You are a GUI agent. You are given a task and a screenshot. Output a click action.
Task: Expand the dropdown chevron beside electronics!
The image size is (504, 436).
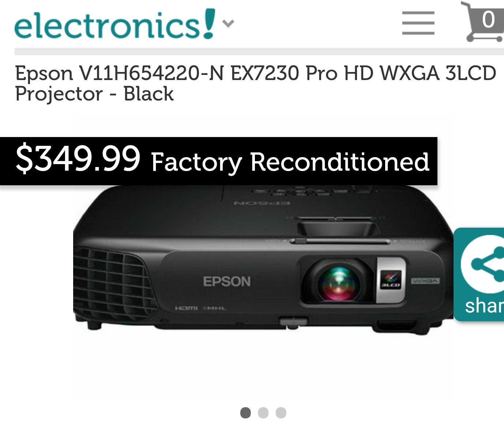(228, 24)
